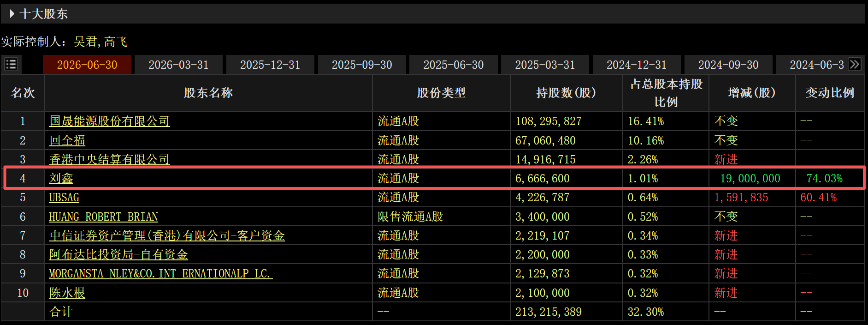Click the 0.52% ownership ratio
The image size is (868, 325).
click(x=643, y=217)
